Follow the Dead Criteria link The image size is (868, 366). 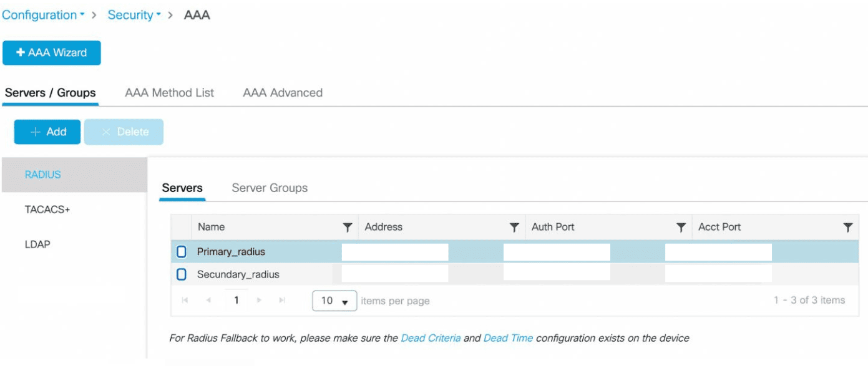click(x=431, y=338)
